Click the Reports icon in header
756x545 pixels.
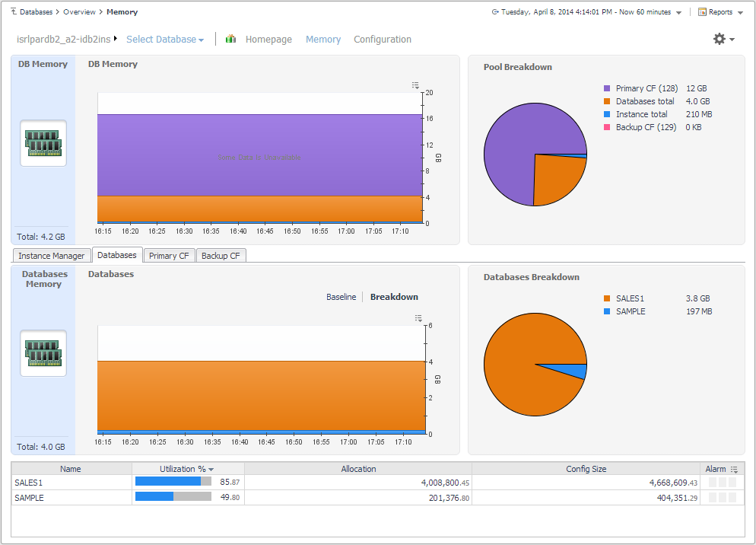tap(702, 12)
